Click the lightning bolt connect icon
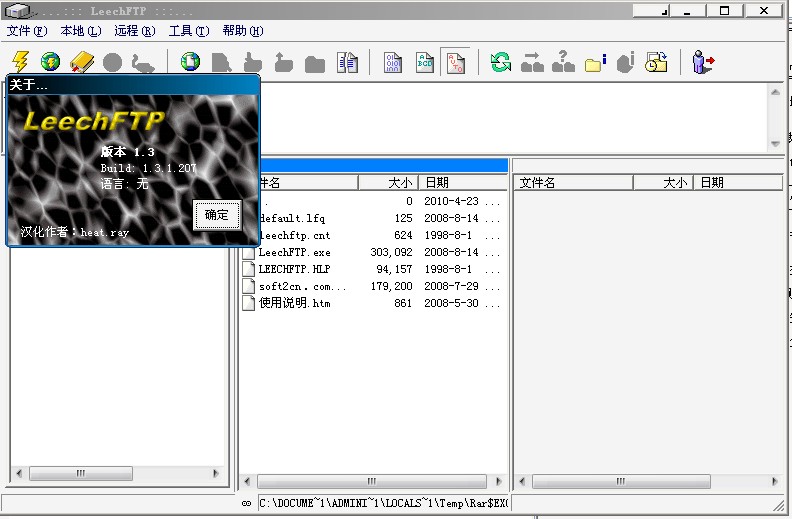 click(x=20, y=62)
